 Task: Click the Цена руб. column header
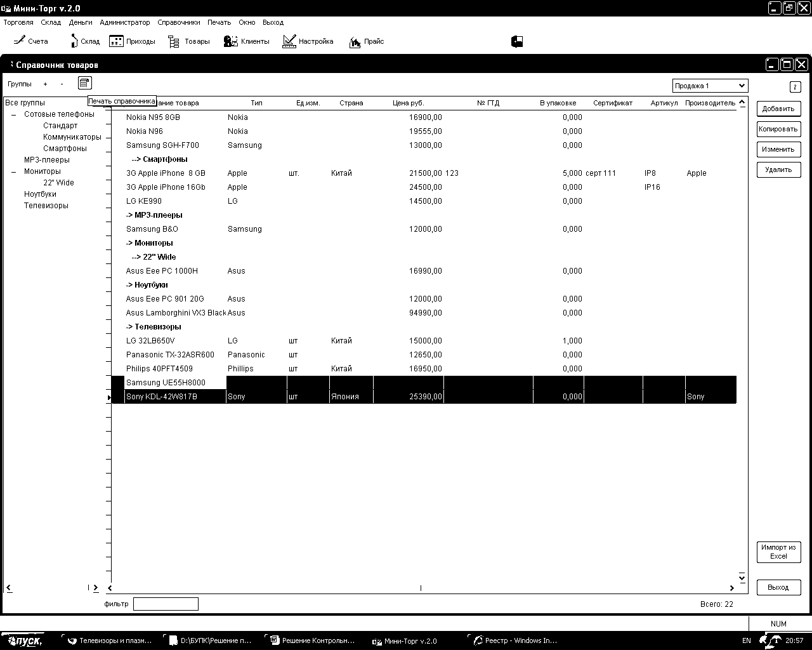click(x=408, y=103)
